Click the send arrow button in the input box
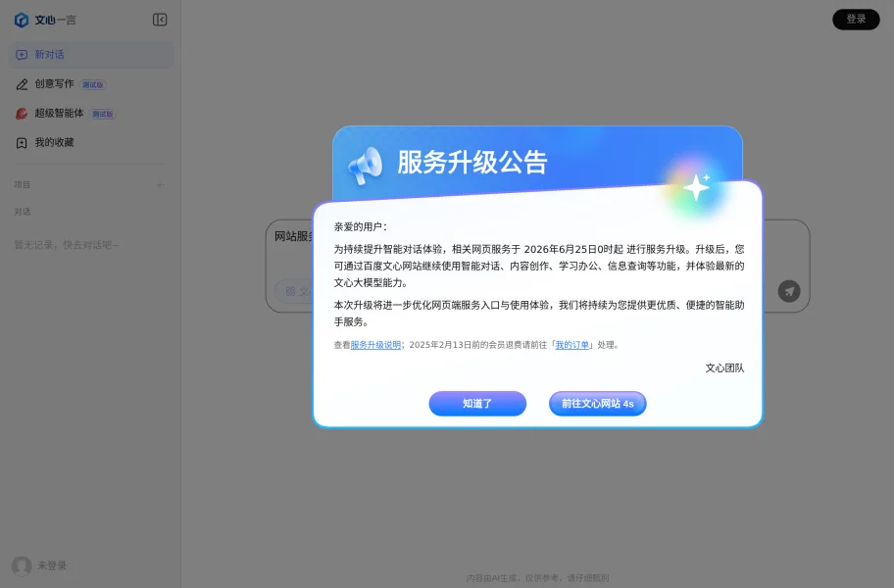Viewport: 894px width, 588px height. pyautogui.click(x=789, y=291)
